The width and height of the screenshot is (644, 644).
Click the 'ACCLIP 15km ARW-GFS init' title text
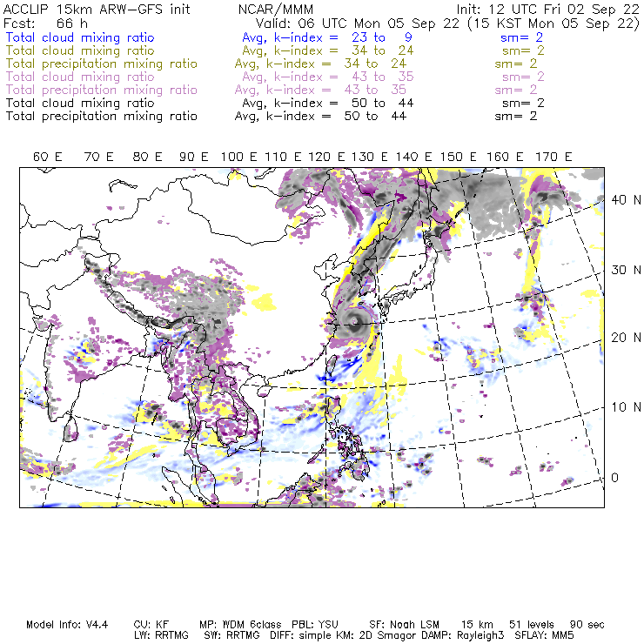click(x=97, y=10)
